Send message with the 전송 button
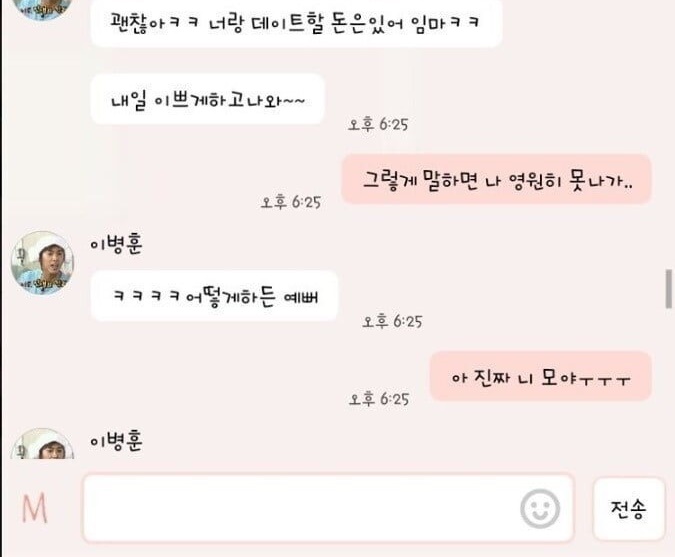 pos(629,508)
